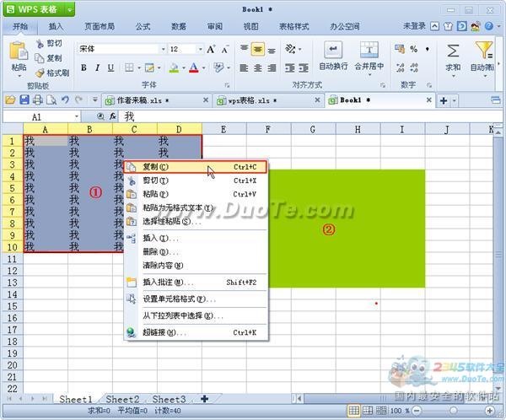Click the zoom out minus button

(x=417, y=411)
